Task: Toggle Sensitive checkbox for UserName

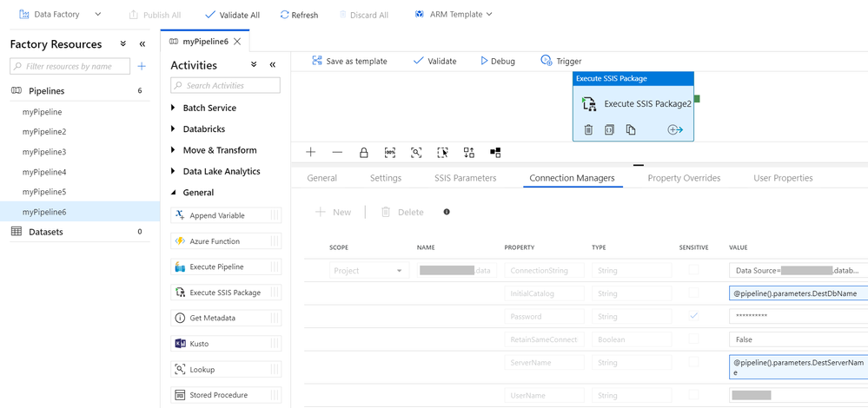Action: point(693,395)
